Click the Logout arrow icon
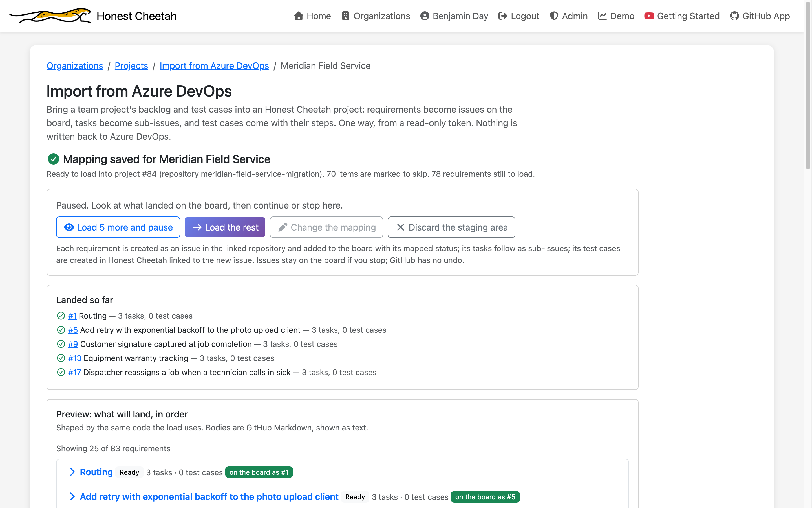 click(503, 16)
